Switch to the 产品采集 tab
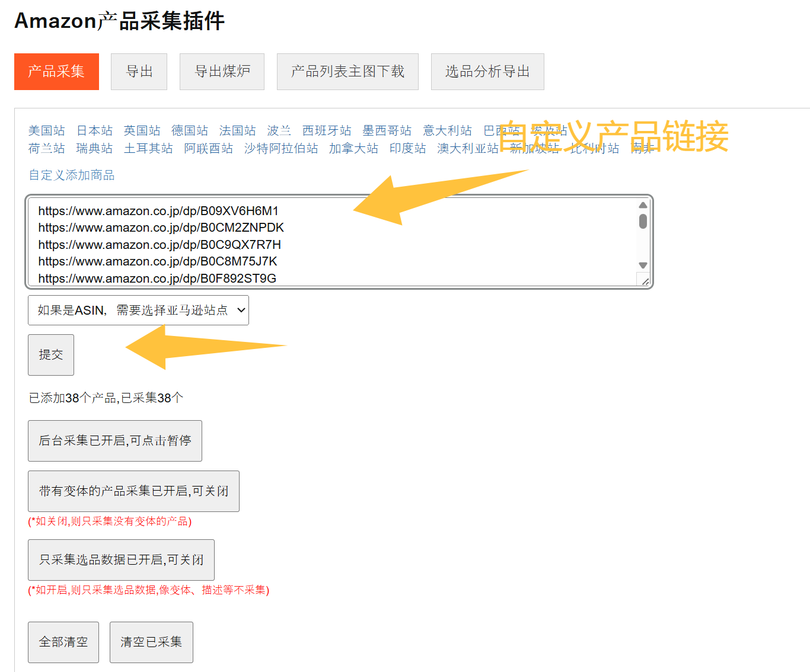810x672 pixels. 56,72
